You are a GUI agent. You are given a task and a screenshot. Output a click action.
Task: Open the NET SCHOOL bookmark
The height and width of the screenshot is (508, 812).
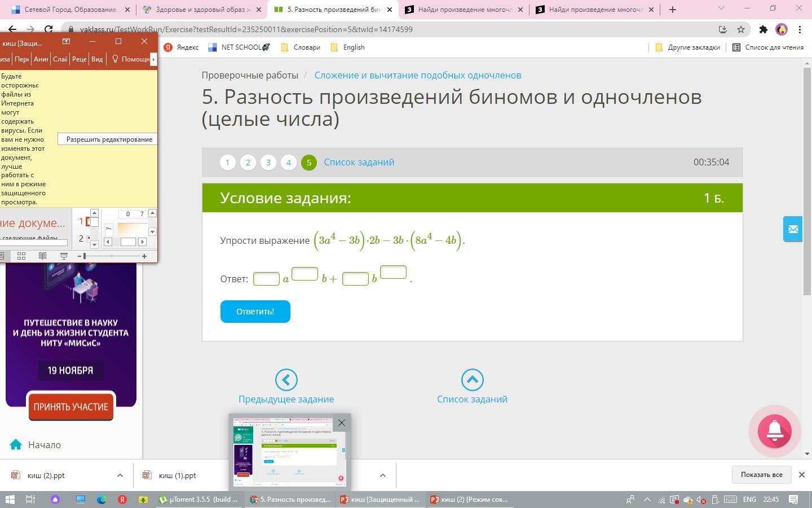[x=239, y=47]
